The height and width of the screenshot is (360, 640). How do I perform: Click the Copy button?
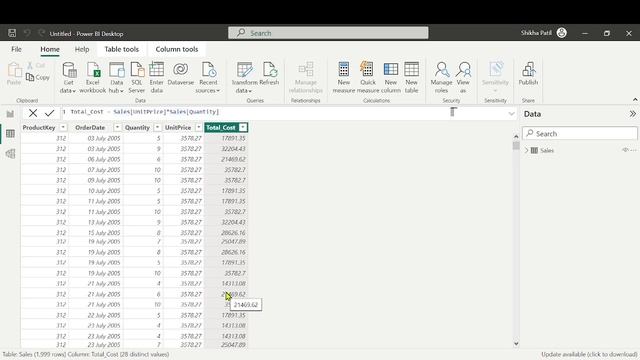38,77
